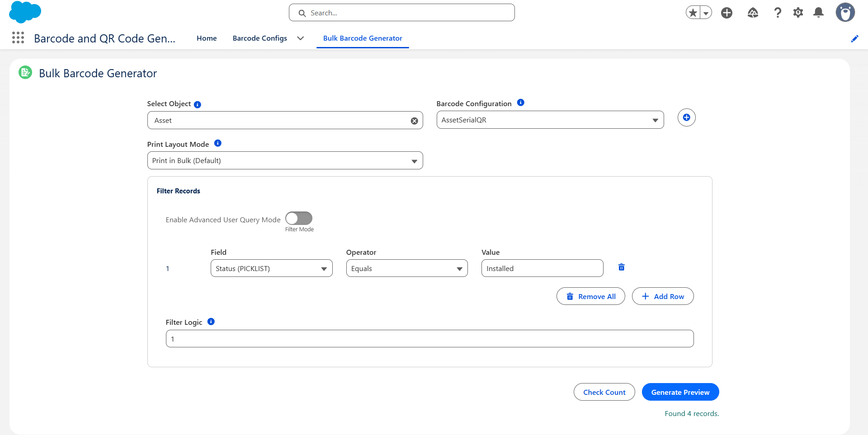Image resolution: width=868 pixels, height=435 pixels.
Task: Open the Operator dropdown showing Equals
Action: [x=407, y=268]
